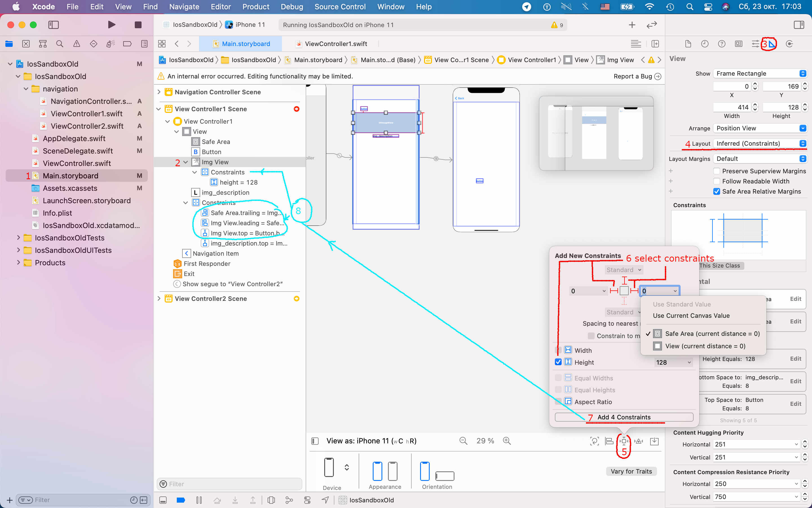Screen dimensions: 812x508
Task: Open the Layout Inferred (Constraints) dropdown
Action: click(x=760, y=143)
